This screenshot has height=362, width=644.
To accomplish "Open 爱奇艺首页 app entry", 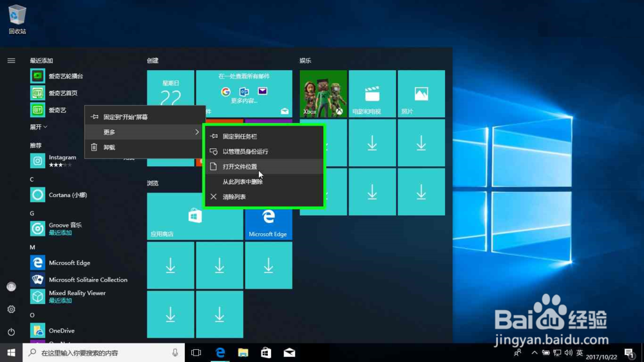I will click(53, 93).
